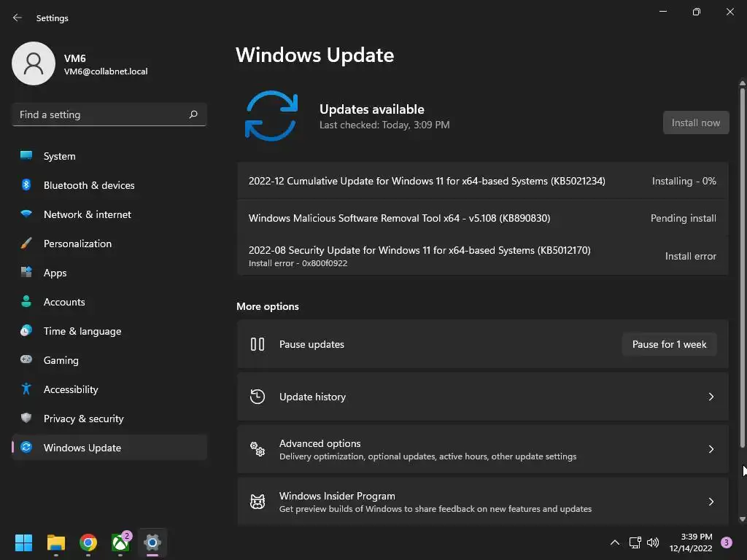Click the large blue update refresh icon
Screen dimensions: 747x560
coord(271,116)
